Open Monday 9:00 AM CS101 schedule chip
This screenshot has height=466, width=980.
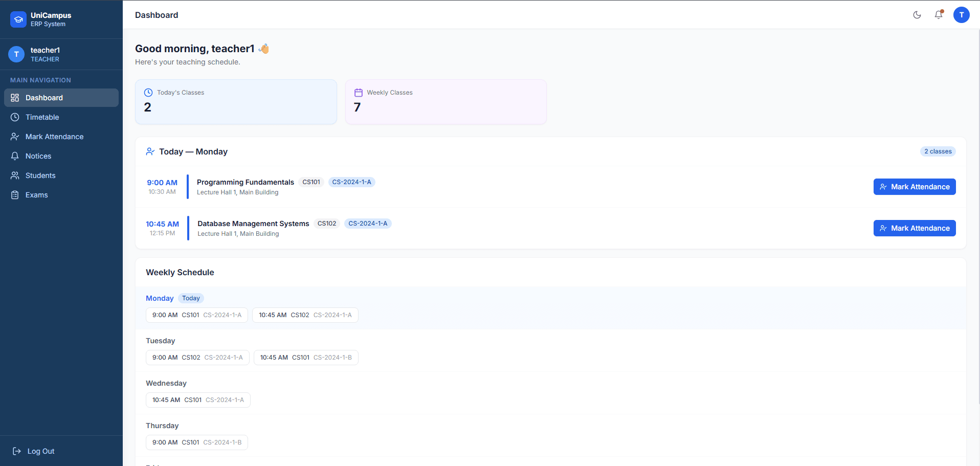197,315
